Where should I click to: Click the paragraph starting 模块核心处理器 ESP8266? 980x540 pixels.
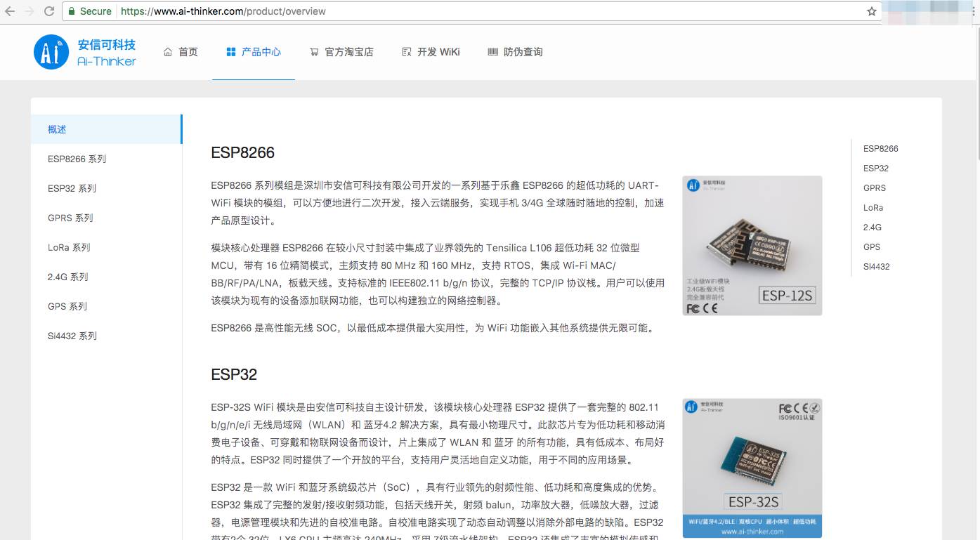click(x=438, y=275)
